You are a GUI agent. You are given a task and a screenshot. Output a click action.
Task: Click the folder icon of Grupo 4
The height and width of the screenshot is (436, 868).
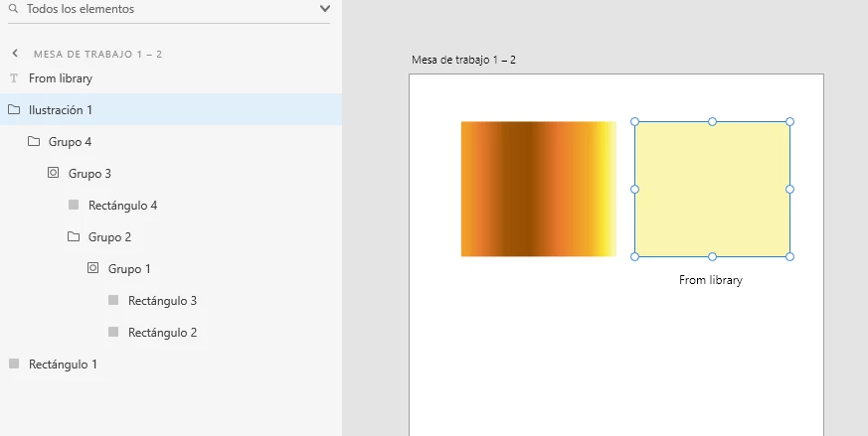click(x=34, y=141)
